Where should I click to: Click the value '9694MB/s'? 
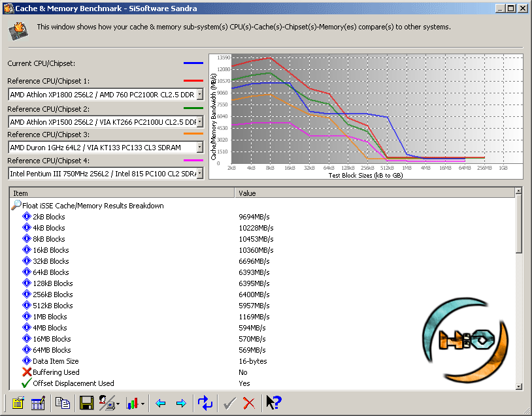coord(254,217)
